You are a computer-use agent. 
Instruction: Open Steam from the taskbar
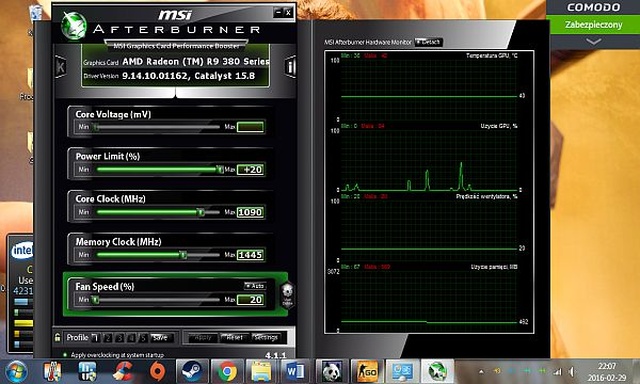(x=191, y=372)
